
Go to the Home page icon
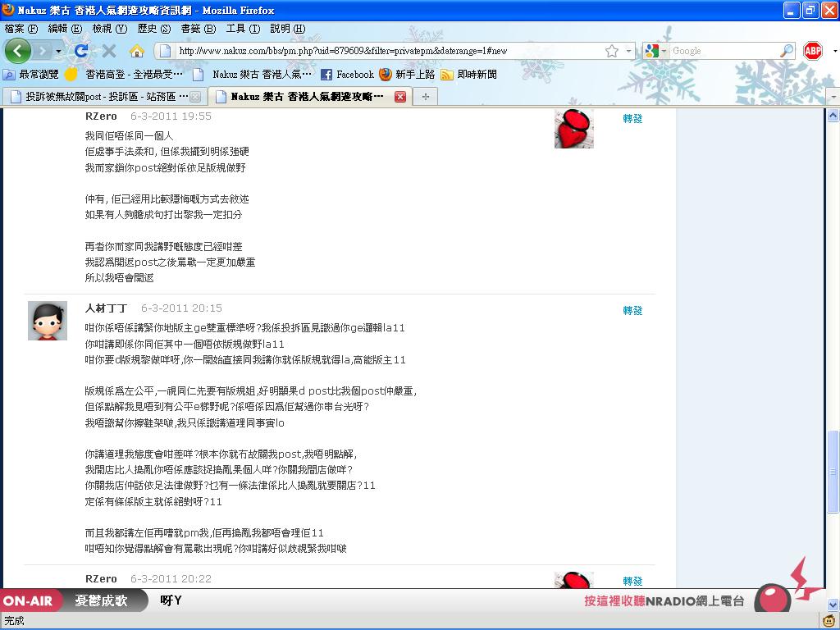137,51
